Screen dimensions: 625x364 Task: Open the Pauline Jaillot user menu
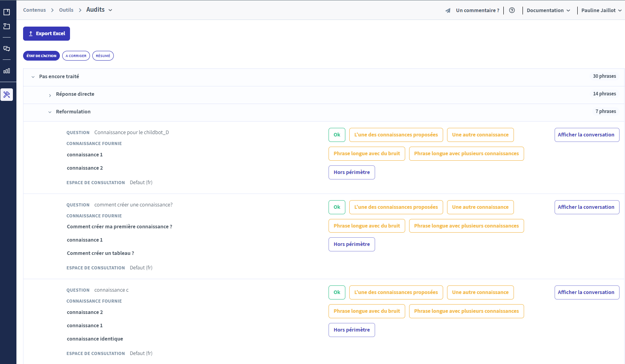pyautogui.click(x=601, y=11)
